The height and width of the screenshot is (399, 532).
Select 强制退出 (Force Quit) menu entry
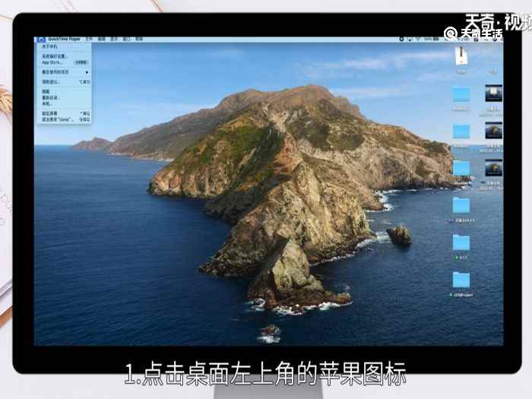[x=50, y=81]
